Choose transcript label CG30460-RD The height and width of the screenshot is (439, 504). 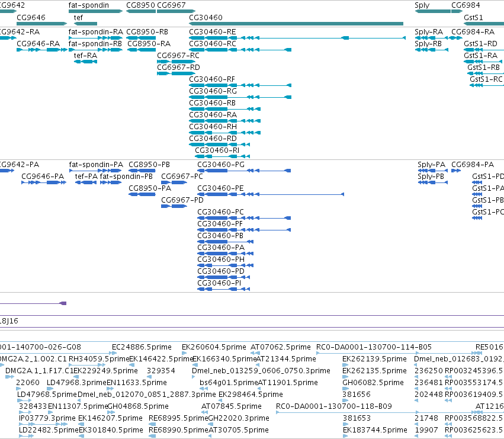pyautogui.click(x=213, y=139)
